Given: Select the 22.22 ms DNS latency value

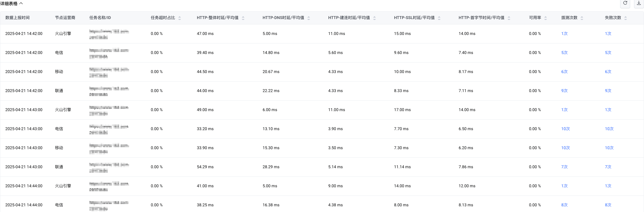Looking at the screenshot, I should (x=271, y=91).
